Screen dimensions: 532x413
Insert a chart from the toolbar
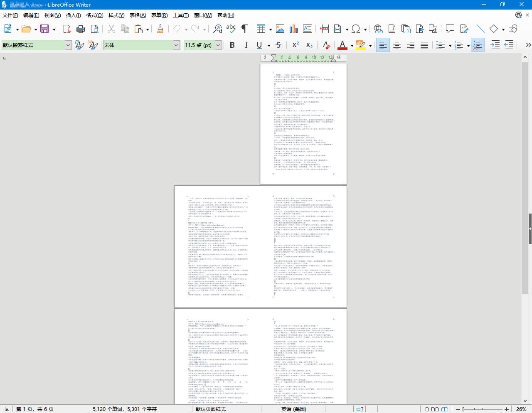294,29
